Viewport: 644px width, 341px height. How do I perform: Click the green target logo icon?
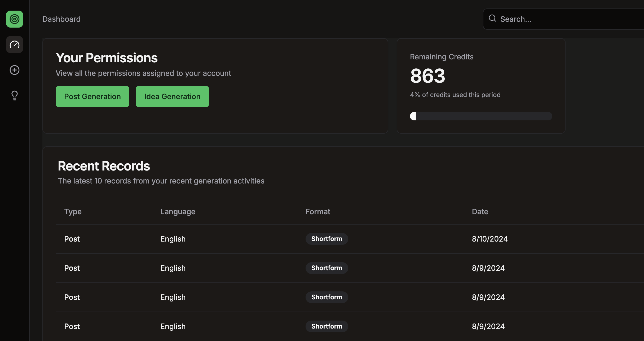[15, 19]
